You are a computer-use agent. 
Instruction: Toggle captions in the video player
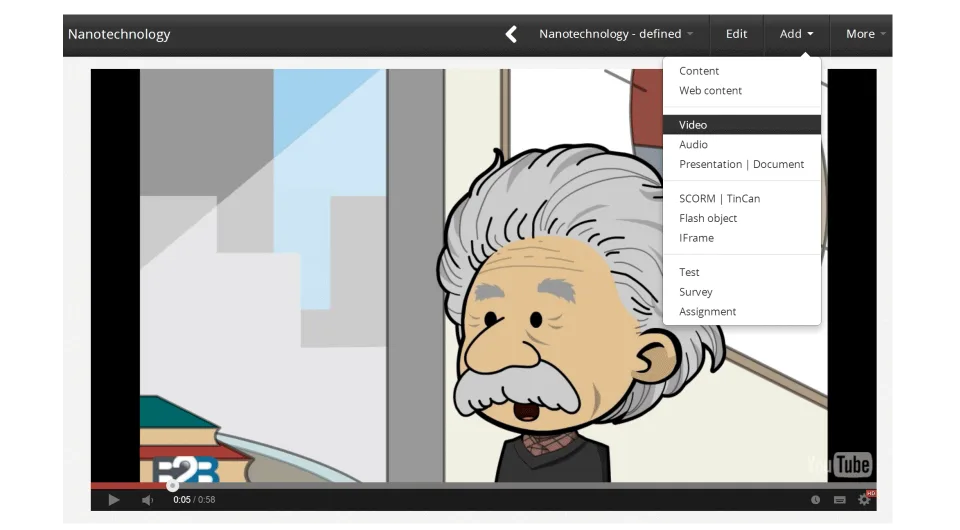click(x=839, y=500)
